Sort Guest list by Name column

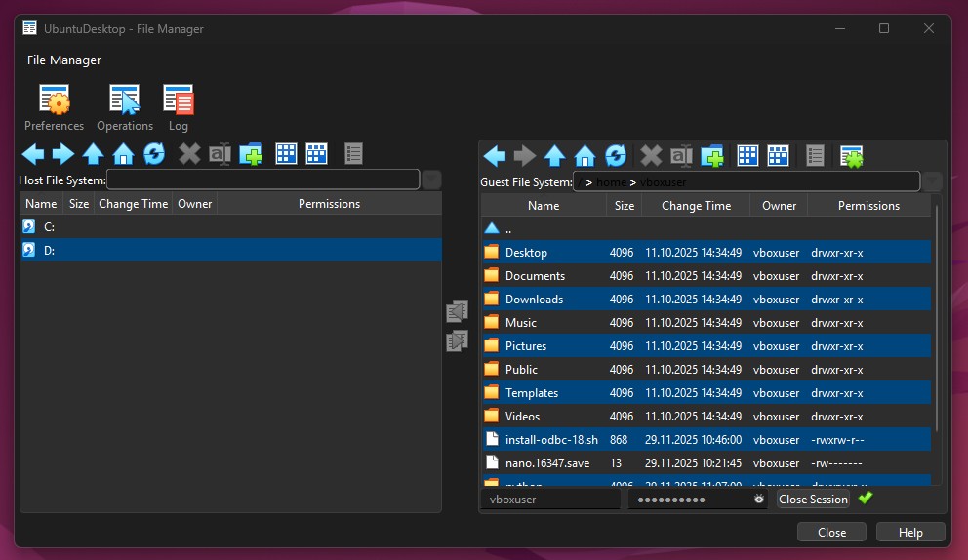point(544,206)
